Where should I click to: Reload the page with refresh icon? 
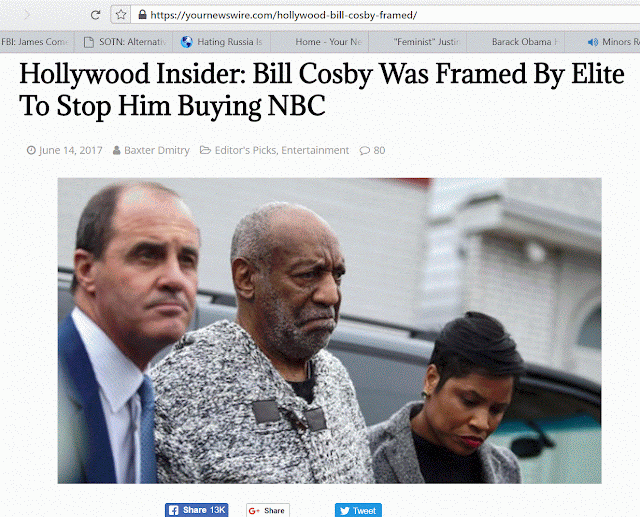click(95, 15)
